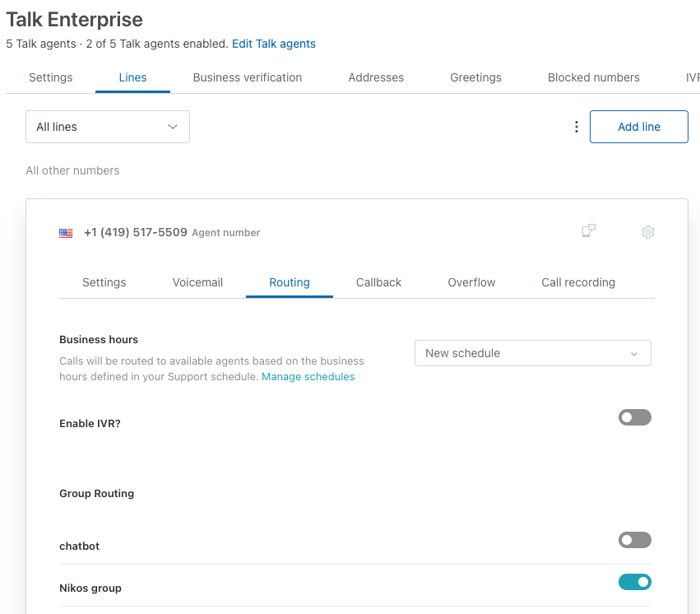This screenshot has height=614, width=700.
Task: Switch to the Call recording tab
Action: 578,282
